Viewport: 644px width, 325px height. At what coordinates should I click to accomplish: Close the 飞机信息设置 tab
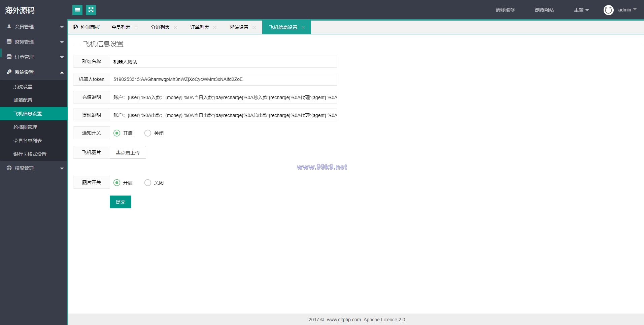tap(303, 28)
